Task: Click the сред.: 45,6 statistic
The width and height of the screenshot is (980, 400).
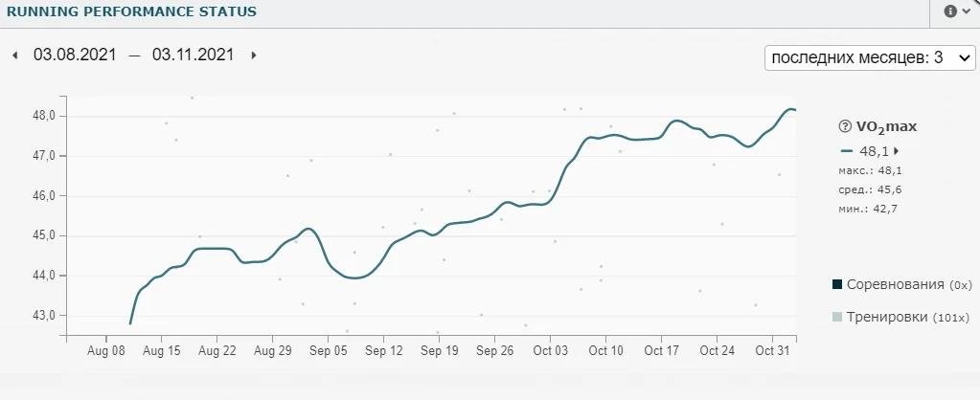Action: (871, 189)
